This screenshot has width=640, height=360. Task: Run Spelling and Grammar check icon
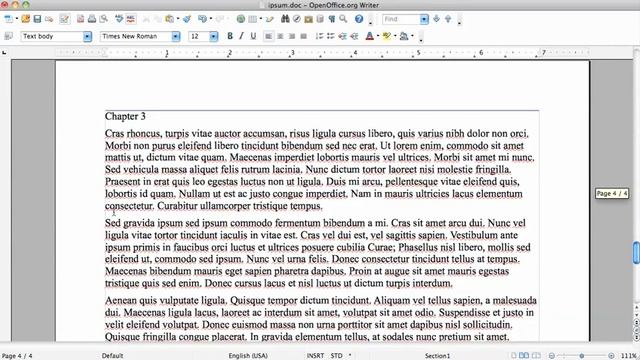point(119,19)
